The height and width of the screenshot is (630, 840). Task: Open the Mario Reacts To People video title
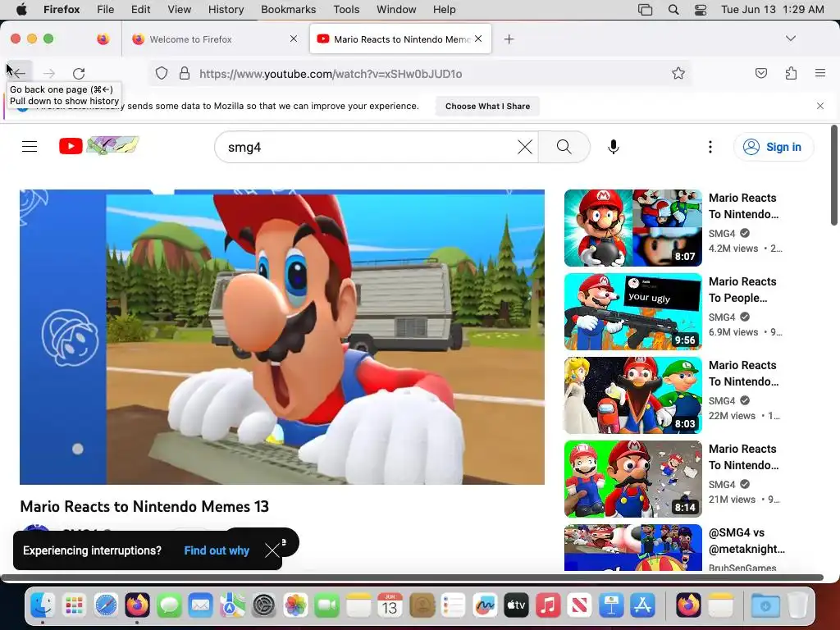pos(742,290)
